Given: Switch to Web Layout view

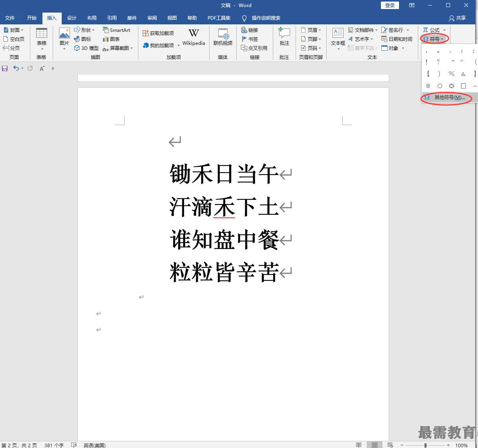Looking at the screenshot, I should pos(390,445).
